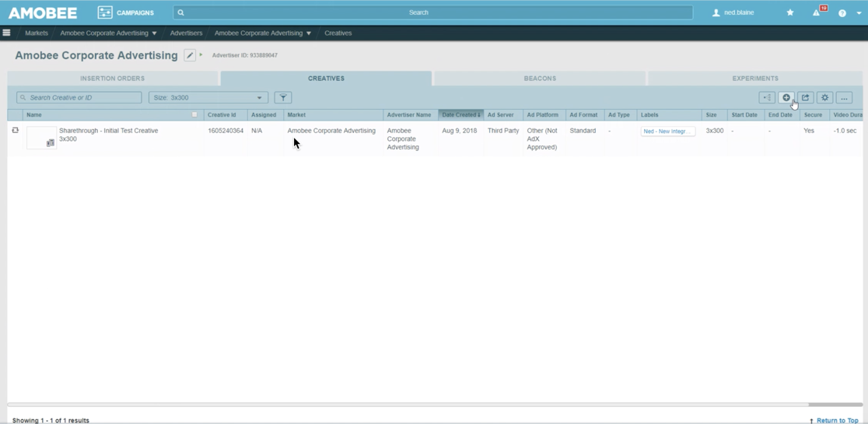
Task: Click the Creatives breadcrumb
Action: coord(338,33)
